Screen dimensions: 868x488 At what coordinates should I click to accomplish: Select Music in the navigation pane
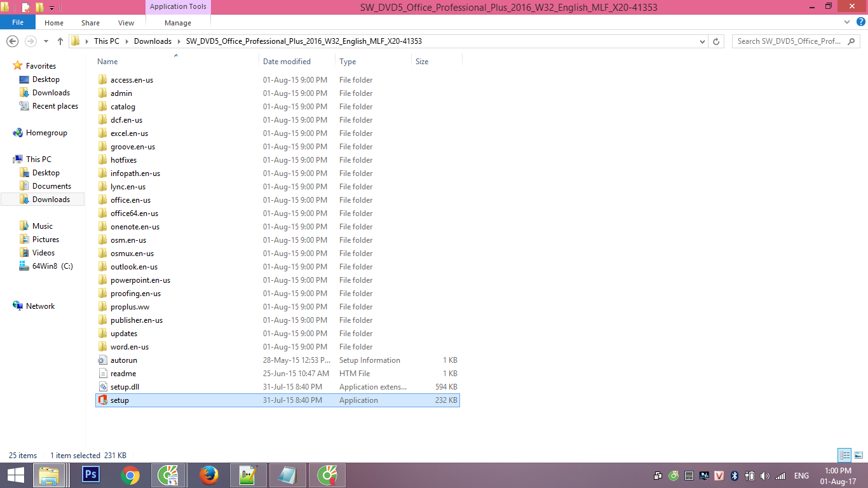(43, 226)
